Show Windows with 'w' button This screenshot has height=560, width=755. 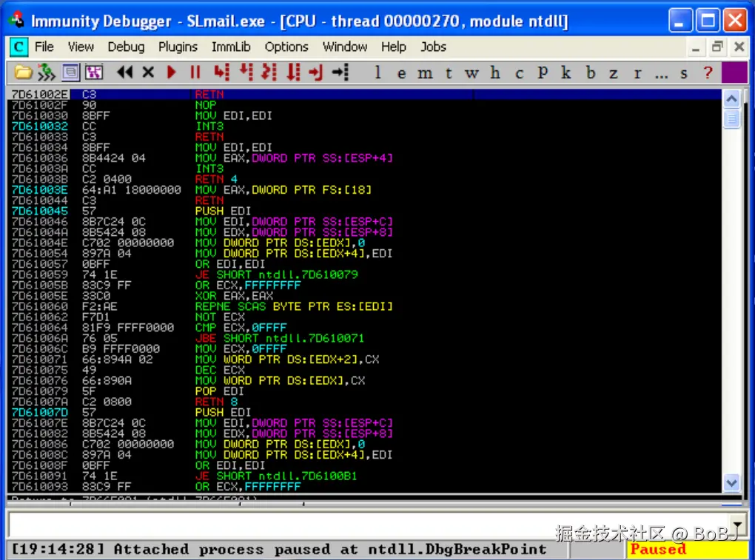pos(472,73)
